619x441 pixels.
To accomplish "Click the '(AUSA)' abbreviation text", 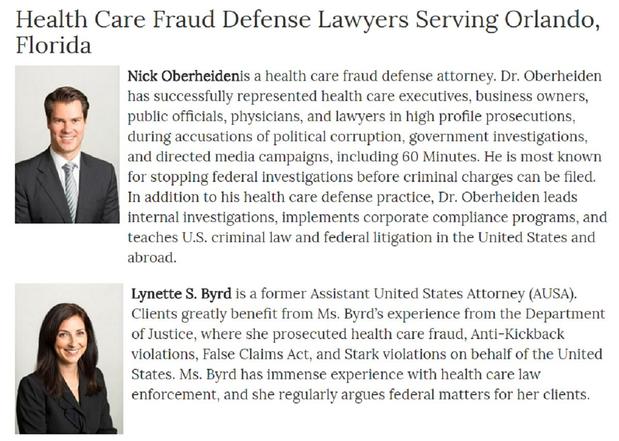I will 552,294.
